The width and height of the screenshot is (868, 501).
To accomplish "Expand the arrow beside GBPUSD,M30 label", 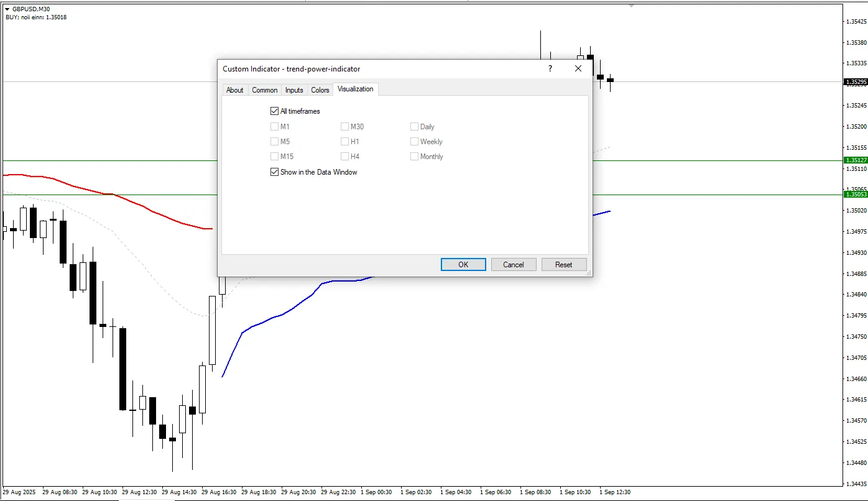I will click(7, 9).
